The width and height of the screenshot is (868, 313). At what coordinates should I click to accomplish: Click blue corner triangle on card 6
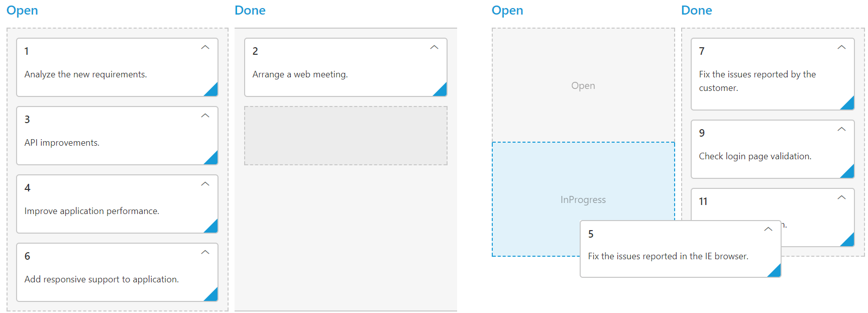click(213, 296)
